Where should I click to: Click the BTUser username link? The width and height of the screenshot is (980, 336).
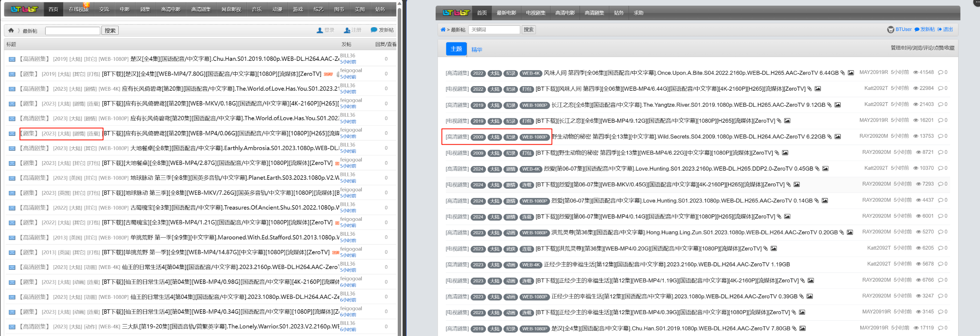[903, 29]
